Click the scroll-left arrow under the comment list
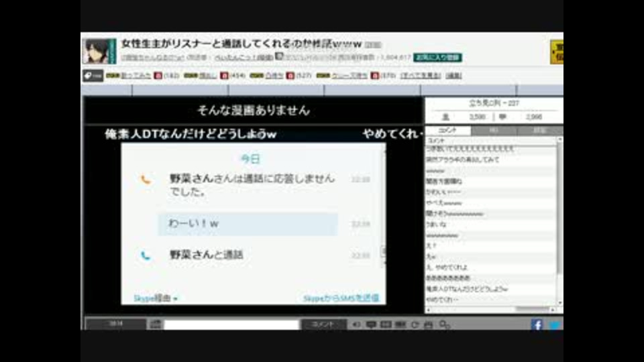This screenshot has height=362, width=644. [429, 310]
